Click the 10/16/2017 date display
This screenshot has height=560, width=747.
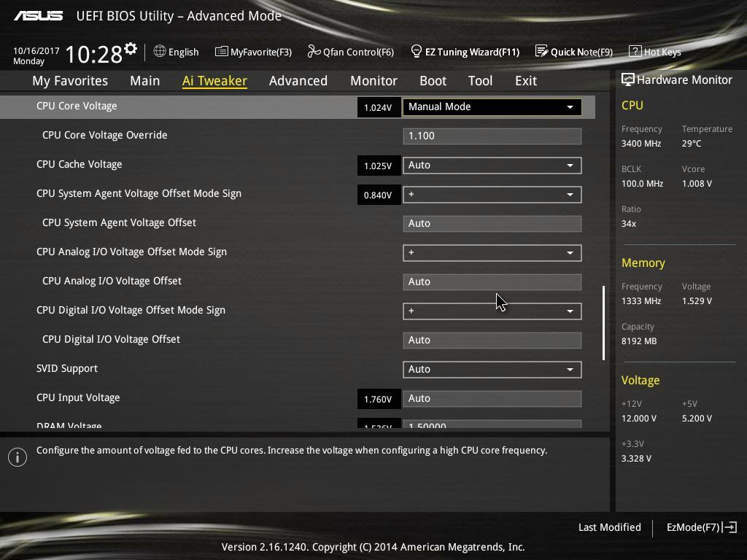36,50
